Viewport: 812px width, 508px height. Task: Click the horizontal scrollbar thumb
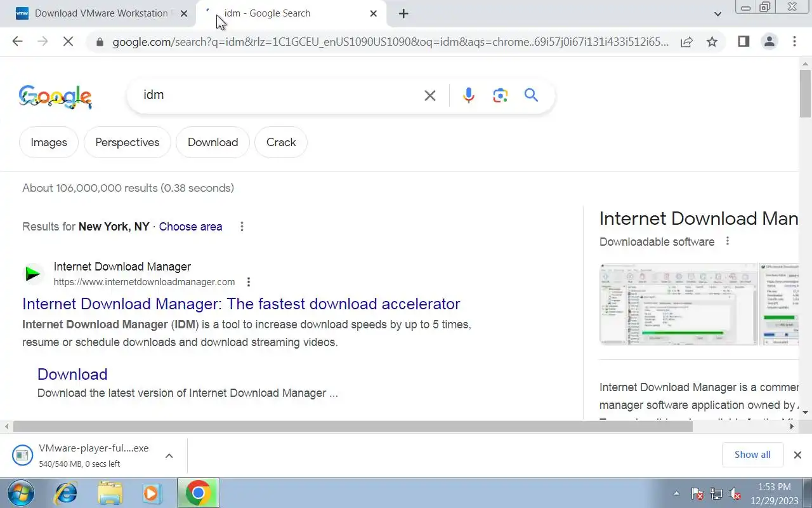[353, 427]
